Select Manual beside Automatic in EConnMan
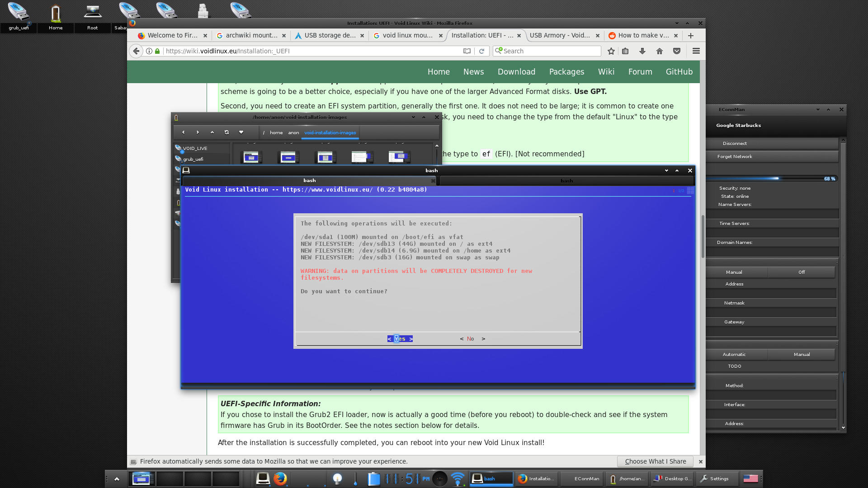This screenshot has height=488, width=868. [801, 355]
